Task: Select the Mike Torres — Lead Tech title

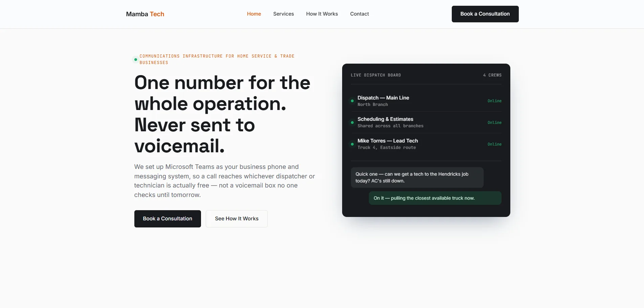Action: pyautogui.click(x=387, y=141)
